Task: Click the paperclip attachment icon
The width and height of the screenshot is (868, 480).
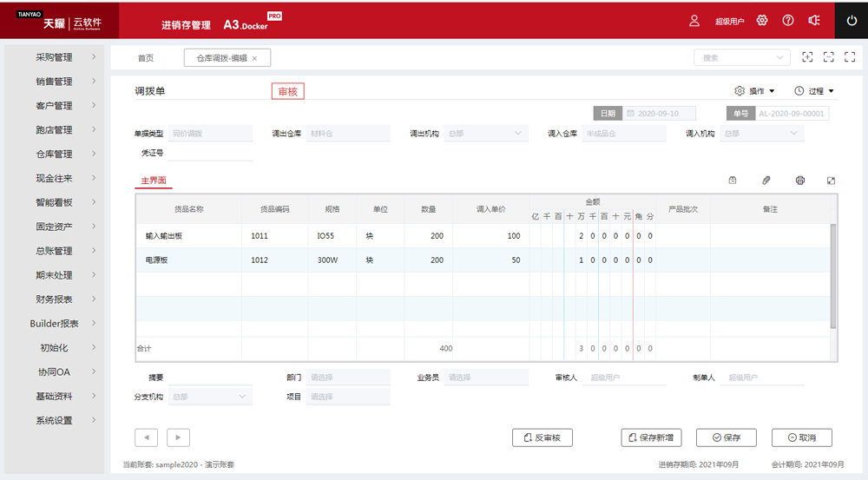Action: tap(766, 181)
